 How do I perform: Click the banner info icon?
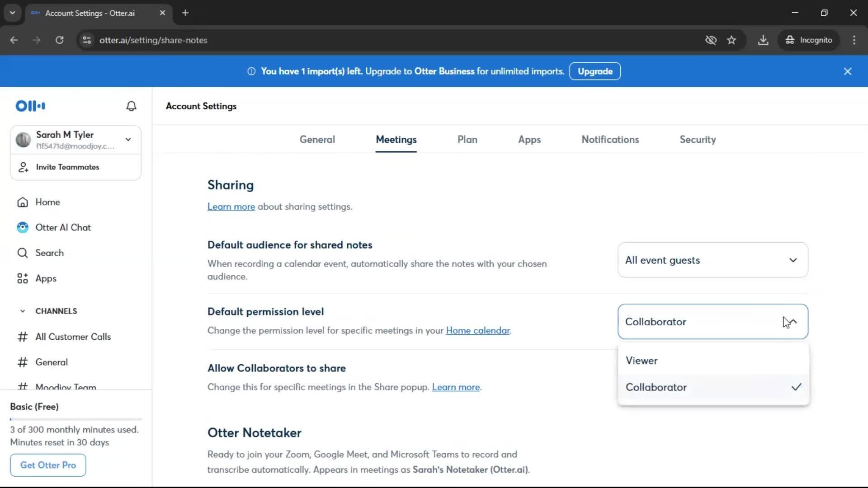click(251, 71)
